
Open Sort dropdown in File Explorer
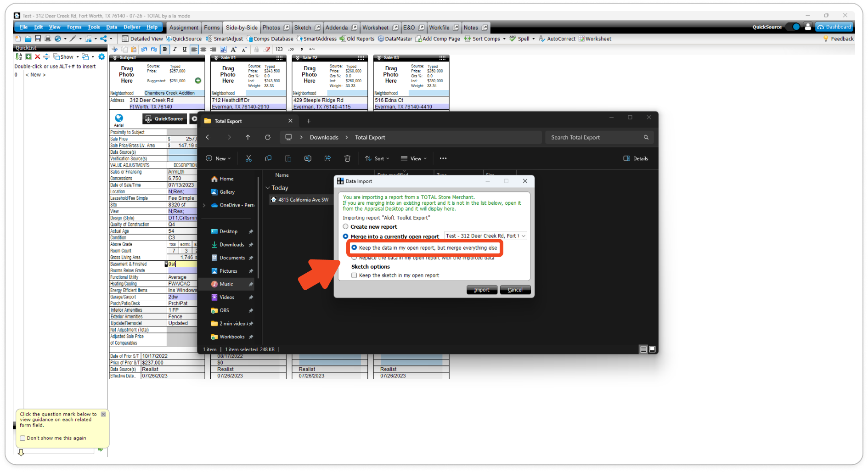tap(377, 158)
